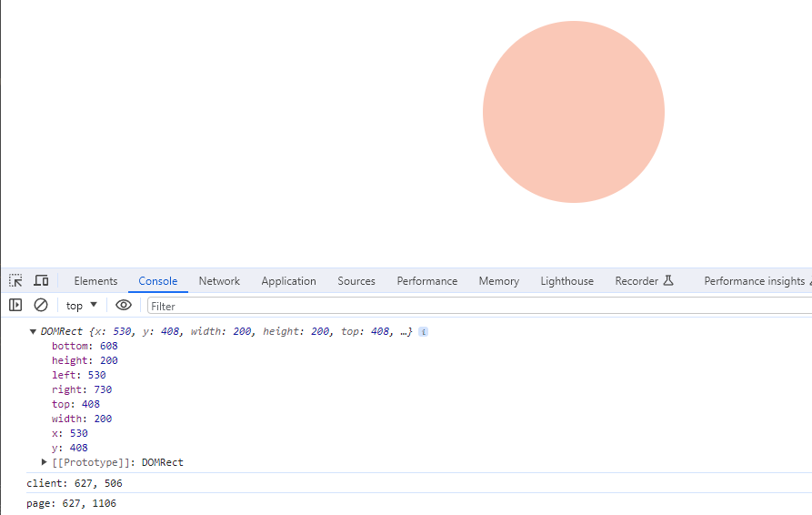The width and height of the screenshot is (812, 515).
Task: Switch to the Network tab
Action: (219, 281)
